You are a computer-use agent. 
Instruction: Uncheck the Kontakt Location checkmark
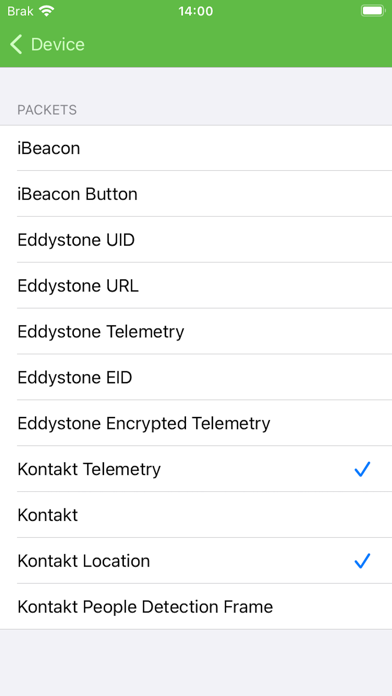(362, 561)
